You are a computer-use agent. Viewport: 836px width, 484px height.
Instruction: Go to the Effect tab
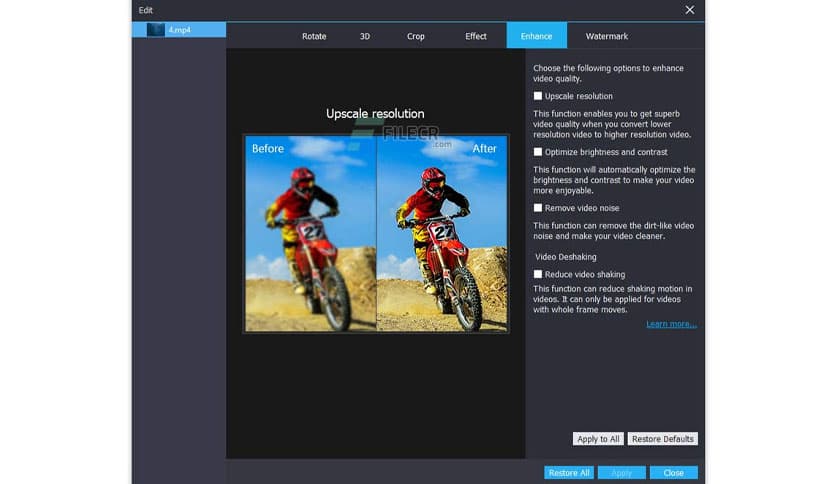pyautogui.click(x=476, y=36)
